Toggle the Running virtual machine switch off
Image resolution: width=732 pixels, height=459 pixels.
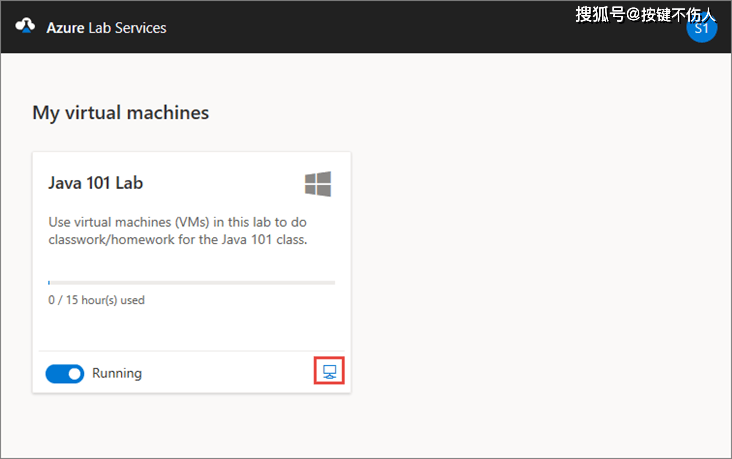pyautogui.click(x=65, y=373)
